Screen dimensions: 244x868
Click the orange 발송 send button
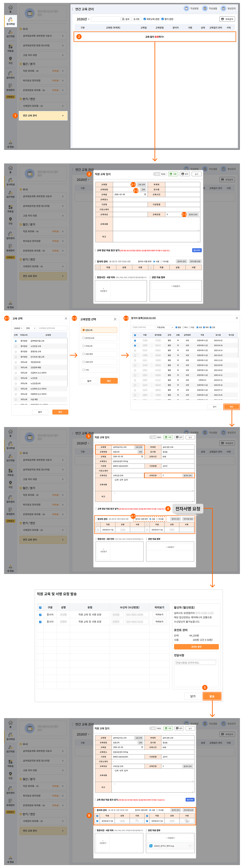pyautogui.click(x=212, y=696)
